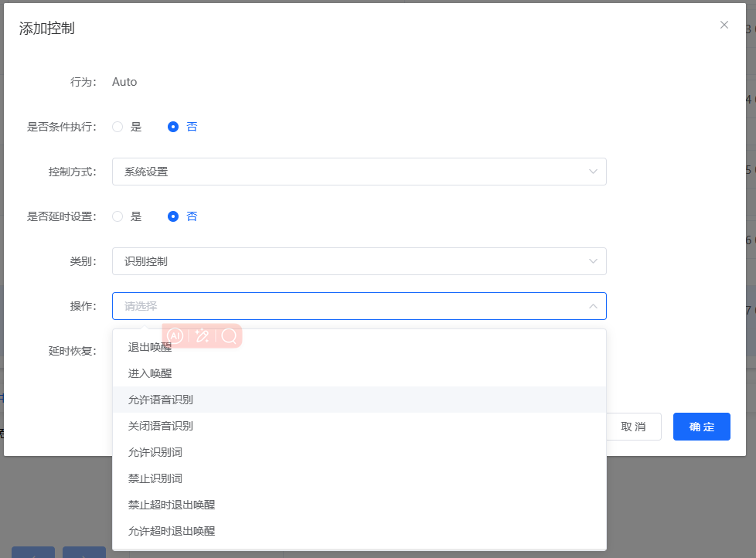Click the 确定 confirm button
The height and width of the screenshot is (558, 756).
[x=701, y=426]
